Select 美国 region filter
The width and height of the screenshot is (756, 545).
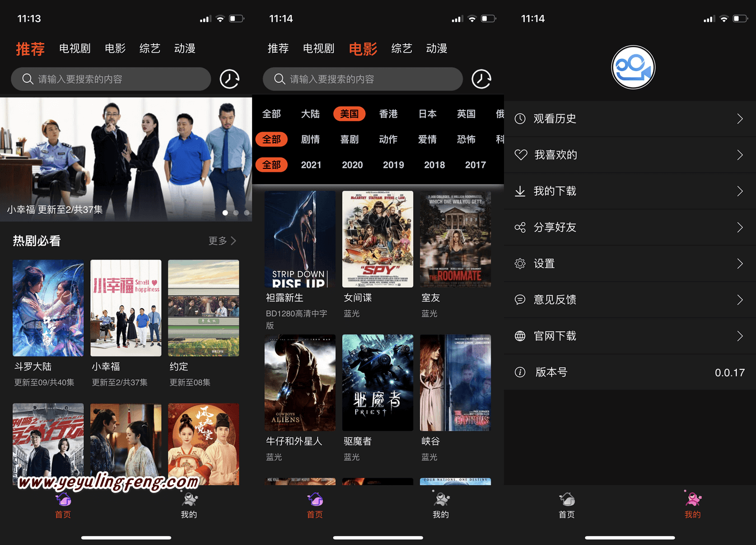[x=349, y=114]
